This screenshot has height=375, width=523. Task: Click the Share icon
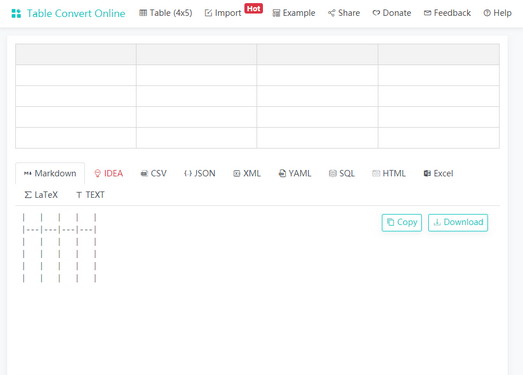coord(331,13)
